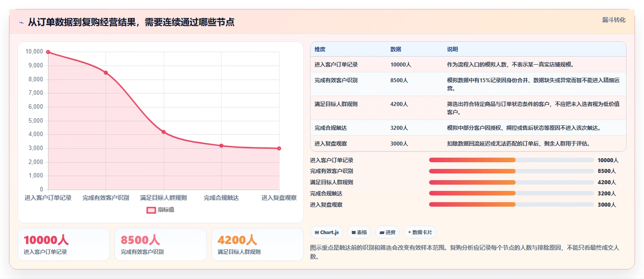The height and width of the screenshot is (279, 644).
Task: Click the 说明 table column header
Action: tap(452, 49)
